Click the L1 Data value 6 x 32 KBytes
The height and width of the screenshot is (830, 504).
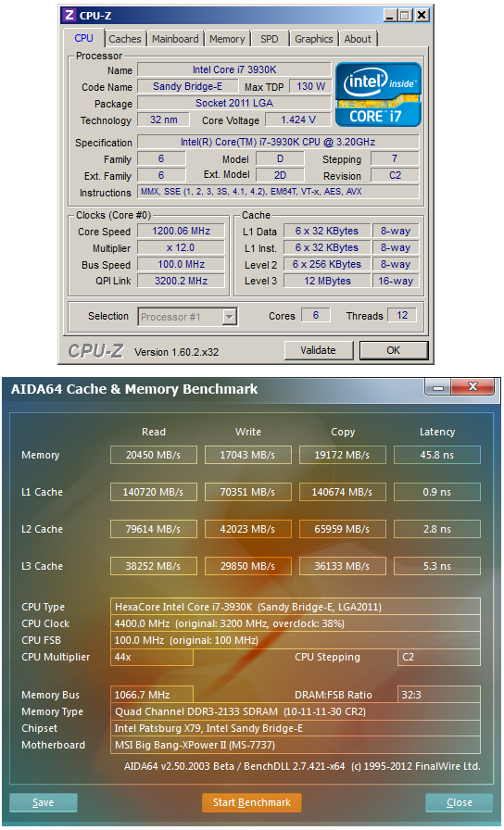click(x=327, y=231)
